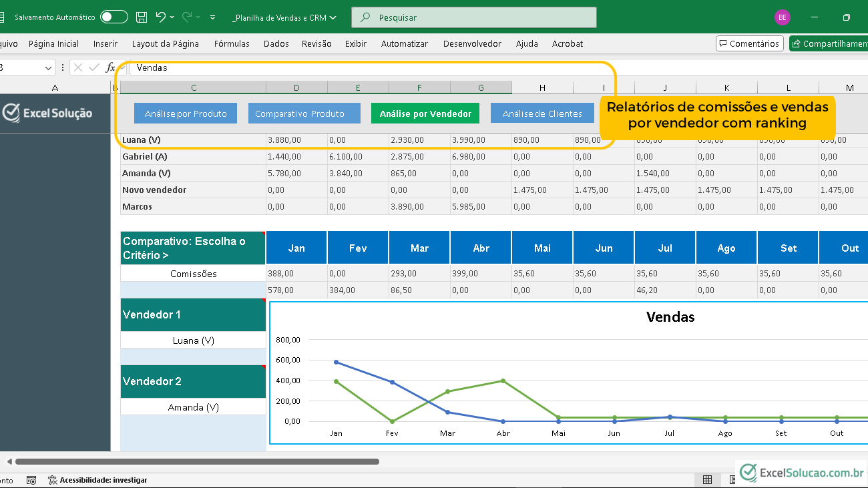
Task: Click the macro recording icon in status bar
Action: [x=31, y=480]
